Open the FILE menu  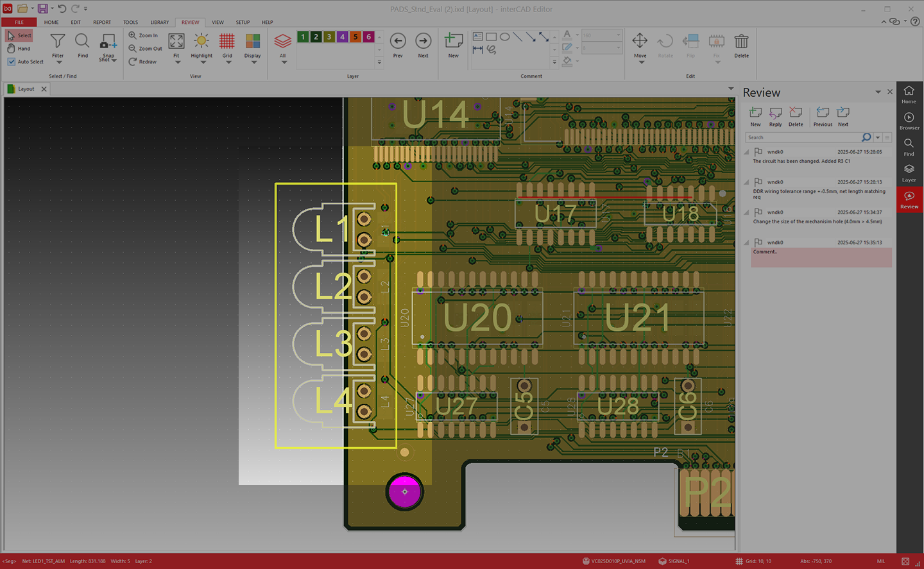19,22
